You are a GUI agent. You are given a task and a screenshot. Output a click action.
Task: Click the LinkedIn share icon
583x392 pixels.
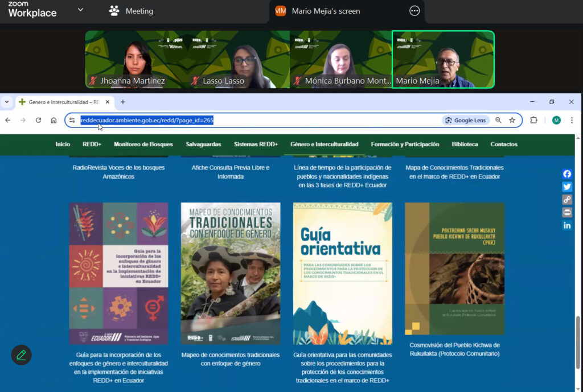567,225
